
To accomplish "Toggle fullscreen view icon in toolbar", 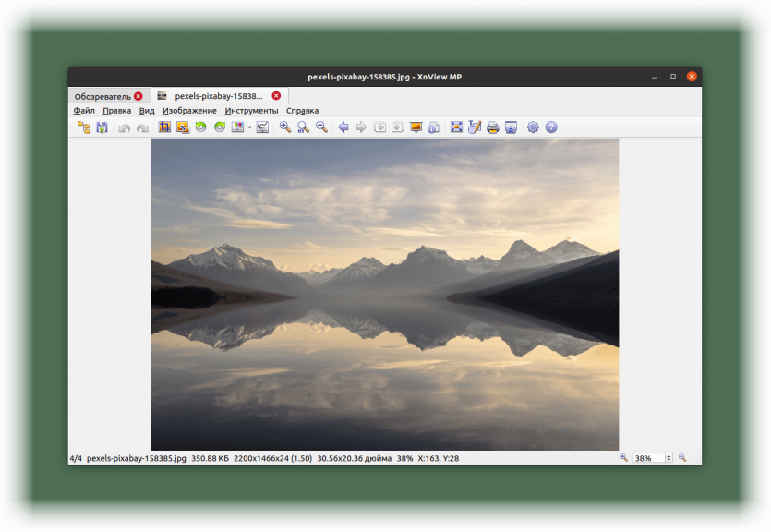I will click(x=456, y=127).
